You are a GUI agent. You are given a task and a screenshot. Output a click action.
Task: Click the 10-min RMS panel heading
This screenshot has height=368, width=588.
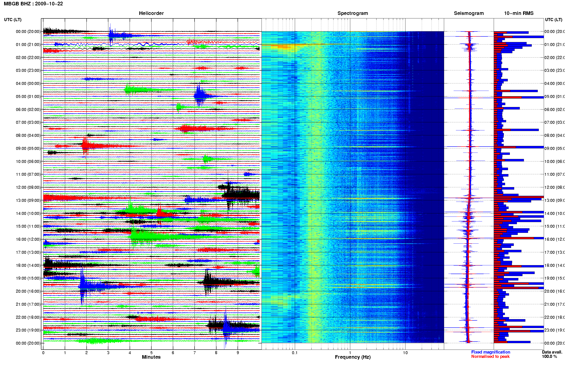pos(519,13)
